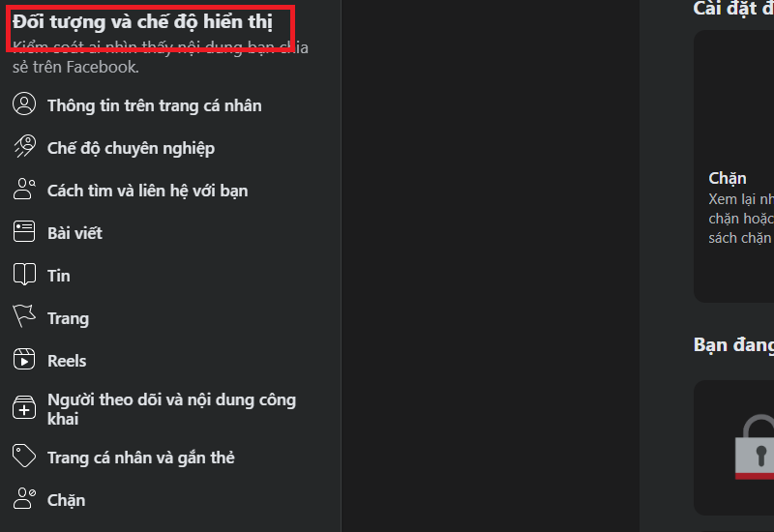Open the Chặn card title on the right panel
The width and height of the screenshot is (774, 532).
(x=728, y=178)
